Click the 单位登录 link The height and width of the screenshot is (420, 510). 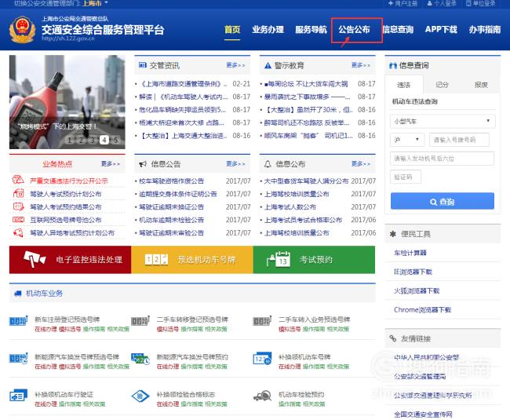click(x=481, y=3)
